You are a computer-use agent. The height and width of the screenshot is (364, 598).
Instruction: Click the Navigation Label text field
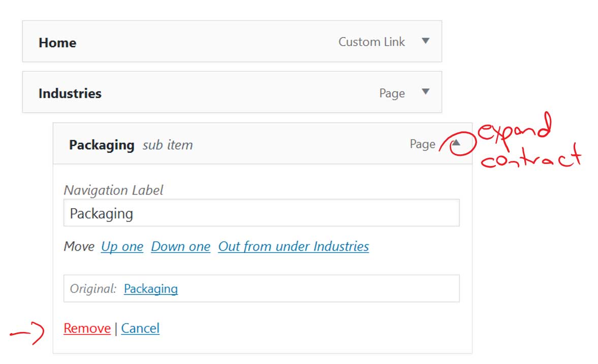[x=261, y=213]
